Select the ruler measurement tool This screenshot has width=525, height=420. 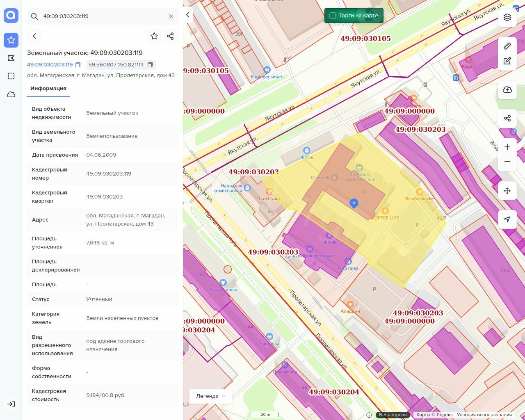tap(507, 46)
